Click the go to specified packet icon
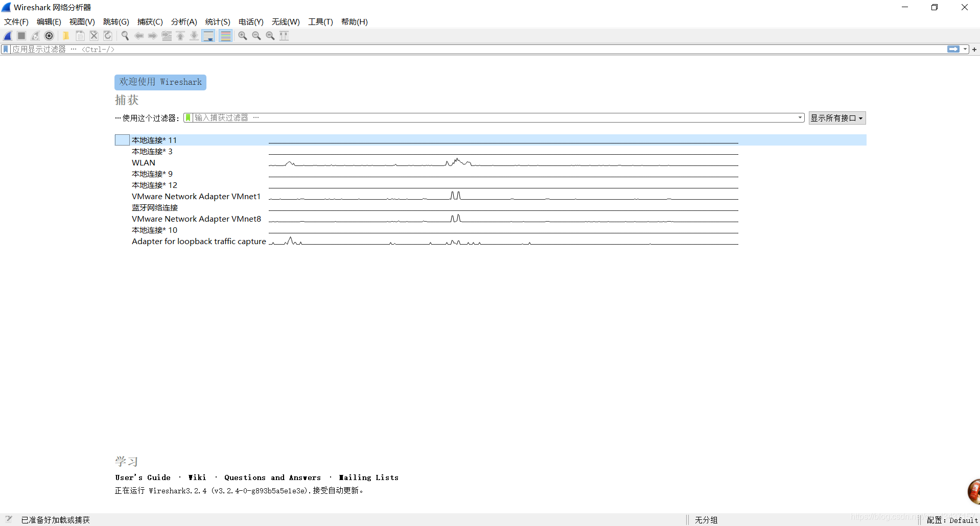 pyautogui.click(x=167, y=36)
